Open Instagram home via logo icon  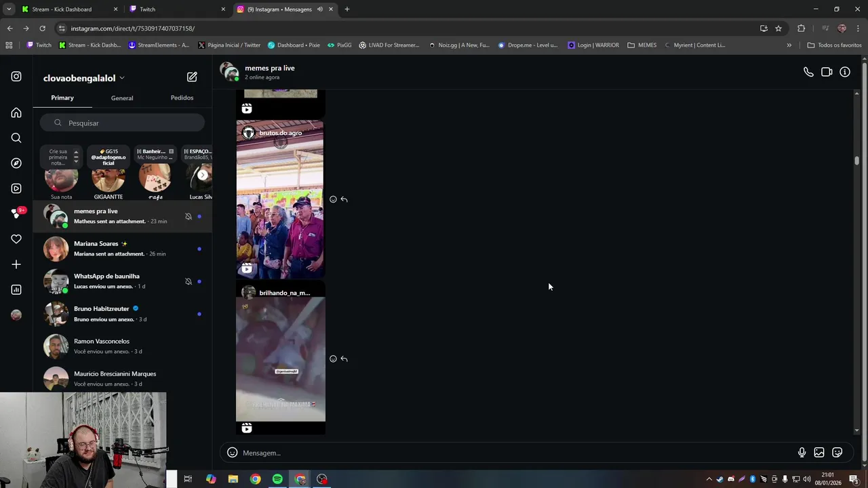click(x=16, y=77)
